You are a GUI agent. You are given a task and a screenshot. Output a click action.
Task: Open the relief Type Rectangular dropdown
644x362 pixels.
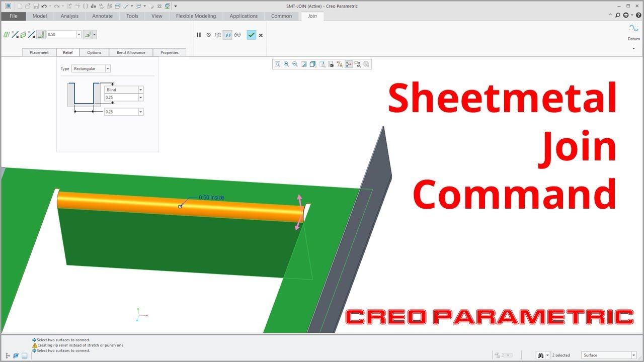108,68
